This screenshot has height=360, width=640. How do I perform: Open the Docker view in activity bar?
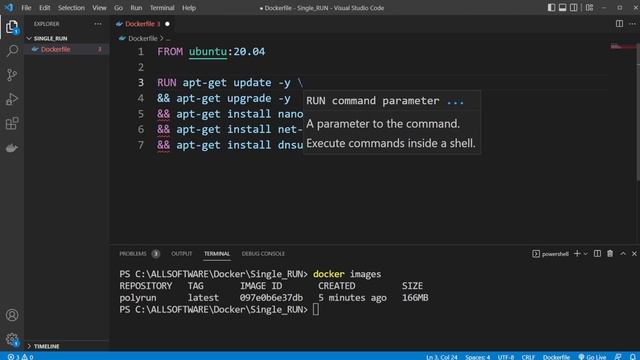tap(12, 148)
